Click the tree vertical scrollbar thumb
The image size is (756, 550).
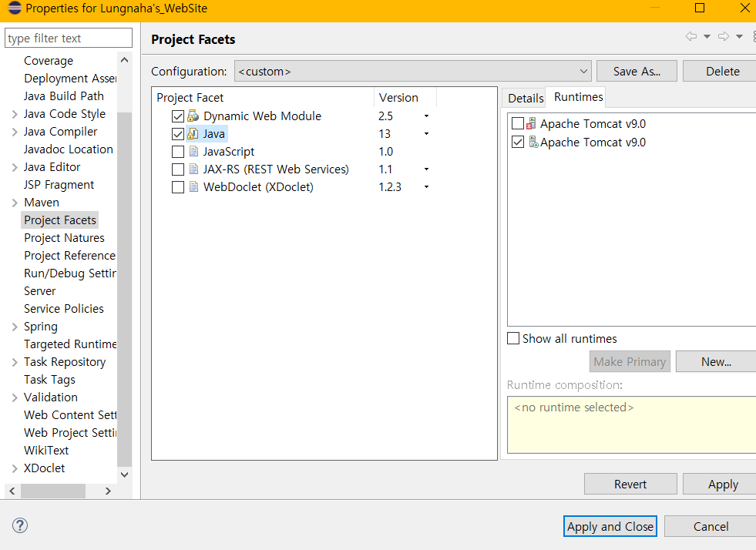pos(124,289)
